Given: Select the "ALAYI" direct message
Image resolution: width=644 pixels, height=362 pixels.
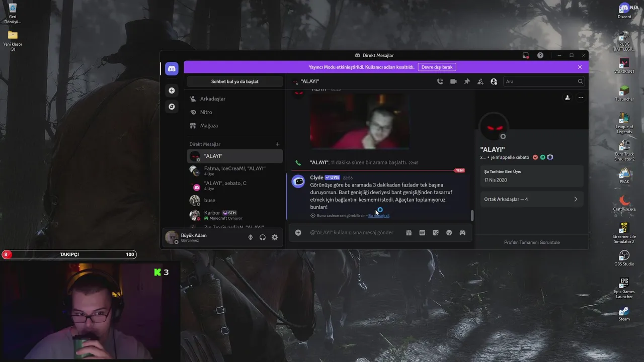Looking at the screenshot, I should (x=234, y=156).
